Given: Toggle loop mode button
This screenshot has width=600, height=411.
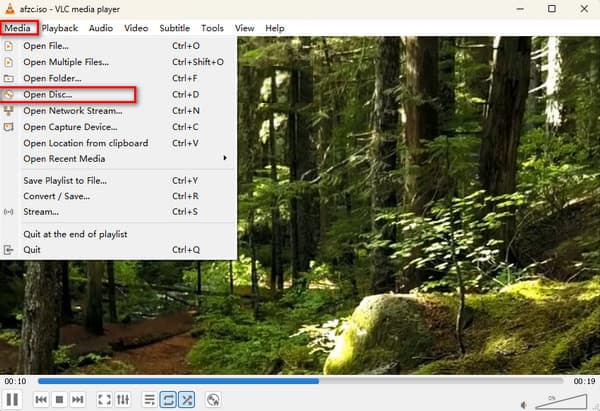Looking at the screenshot, I should point(168,400).
